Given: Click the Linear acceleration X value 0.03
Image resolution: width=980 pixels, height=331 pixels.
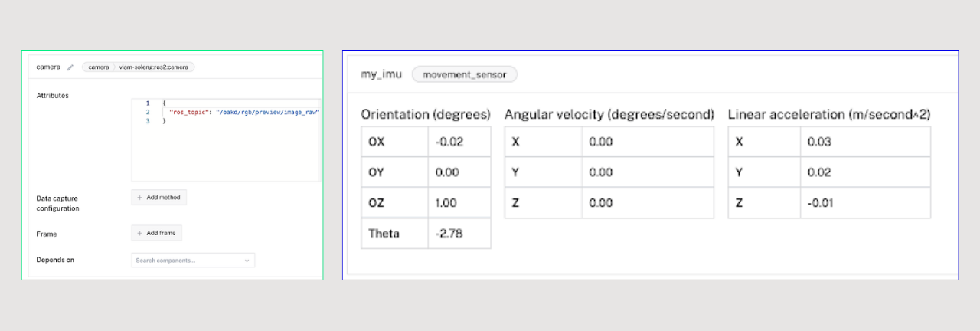Looking at the screenshot, I should coord(865,142).
